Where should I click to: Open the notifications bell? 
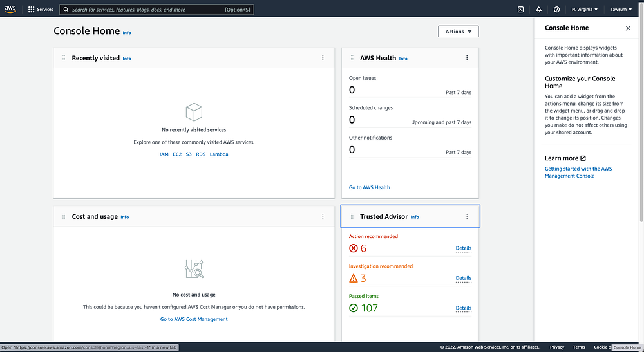[x=538, y=9]
